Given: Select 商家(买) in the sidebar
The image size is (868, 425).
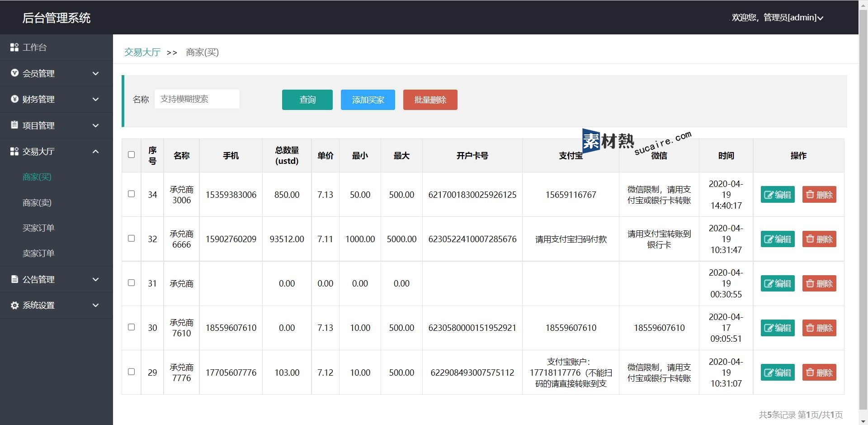Looking at the screenshot, I should (37, 177).
